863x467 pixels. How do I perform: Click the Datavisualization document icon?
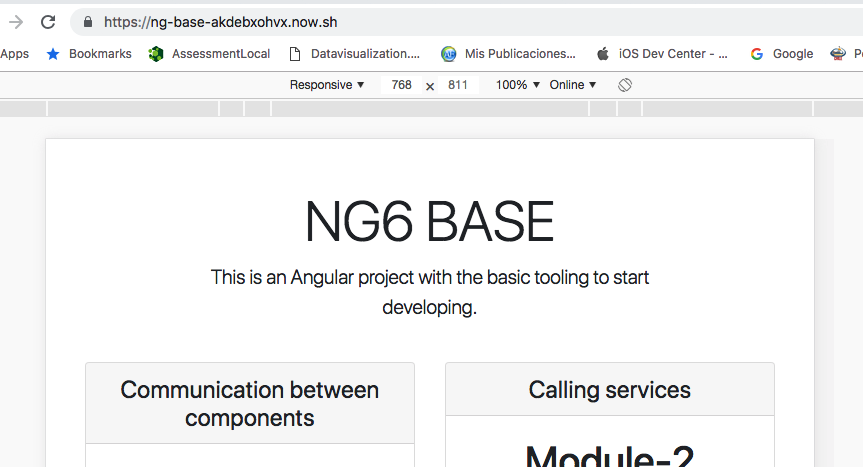pyautogui.click(x=295, y=54)
